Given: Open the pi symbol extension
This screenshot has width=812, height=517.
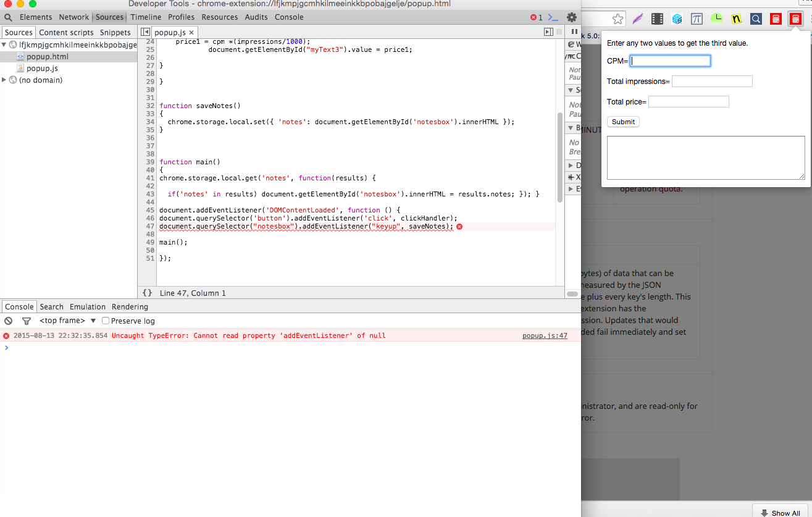Looking at the screenshot, I should point(697,19).
